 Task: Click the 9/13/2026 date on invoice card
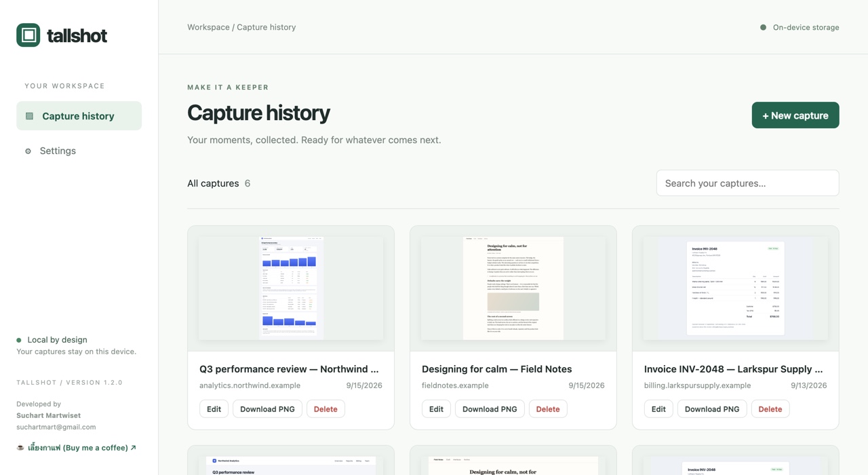(809, 385)
